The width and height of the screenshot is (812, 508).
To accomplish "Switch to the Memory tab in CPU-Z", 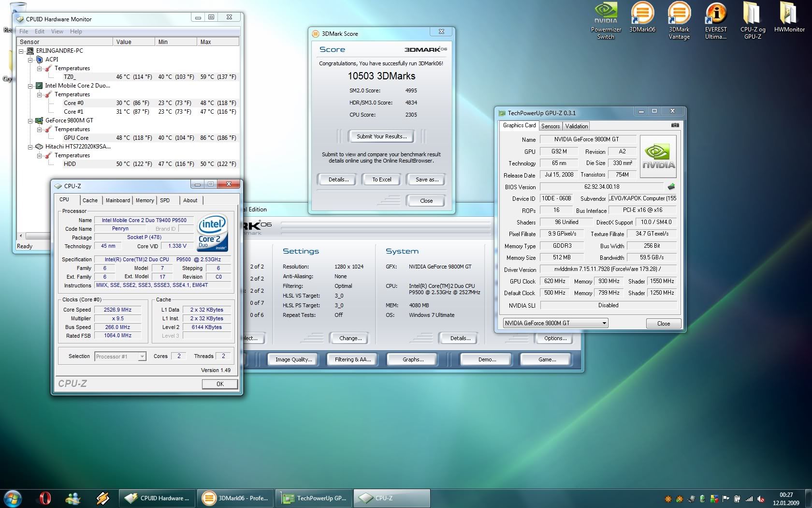I will pos(145,200).
